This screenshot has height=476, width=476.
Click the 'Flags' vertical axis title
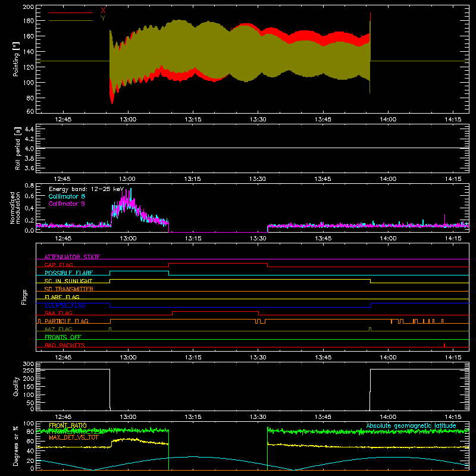coord(24,297)
